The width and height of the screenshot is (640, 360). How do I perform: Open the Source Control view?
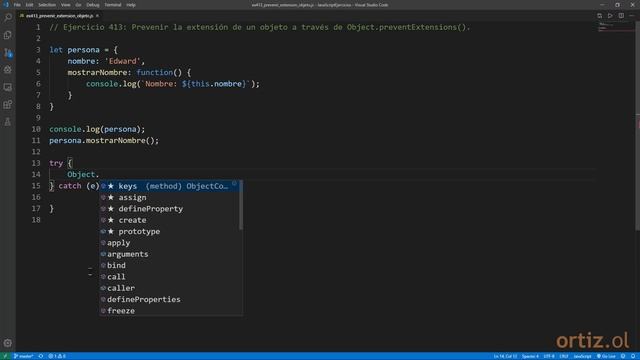pos(8,53)
